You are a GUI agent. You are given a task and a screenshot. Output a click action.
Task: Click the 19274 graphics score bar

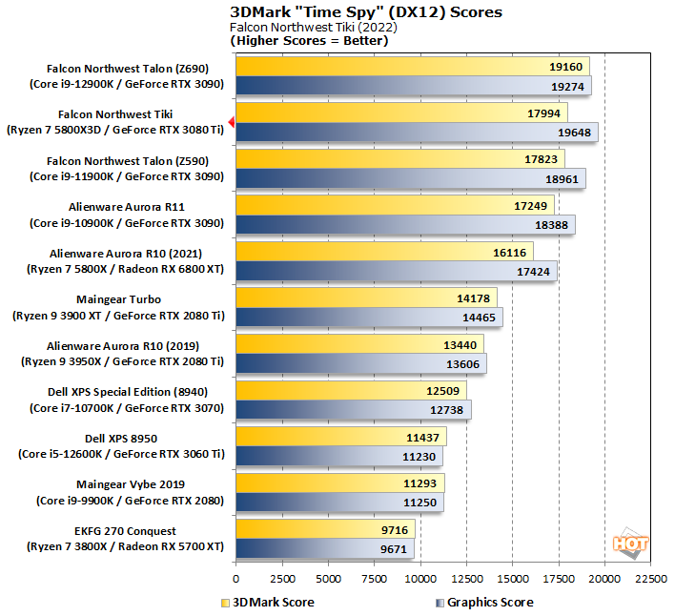pyautogui.click(x=413, y=86)
